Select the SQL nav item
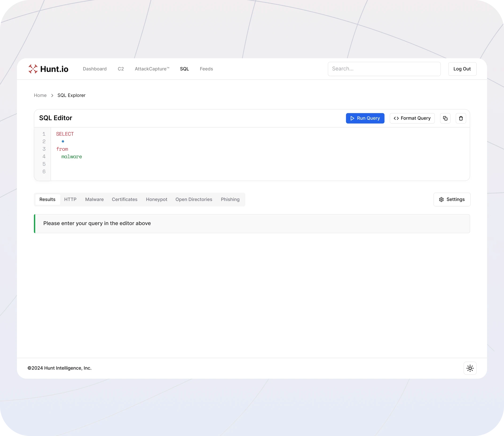Screen dimensions: 504x436 click(x=184, y=69)
